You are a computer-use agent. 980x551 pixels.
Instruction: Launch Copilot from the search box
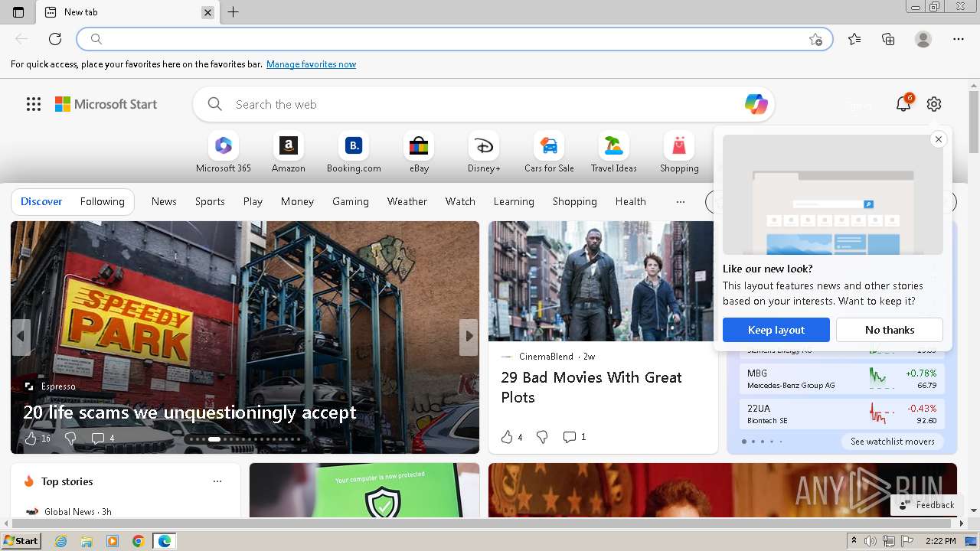pyautogui.click(x=756, y=104)
